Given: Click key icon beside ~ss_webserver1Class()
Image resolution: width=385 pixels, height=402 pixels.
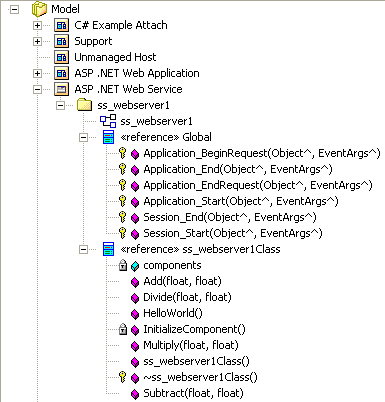Looking at the screenshot, I should click(x=123, y=377).
